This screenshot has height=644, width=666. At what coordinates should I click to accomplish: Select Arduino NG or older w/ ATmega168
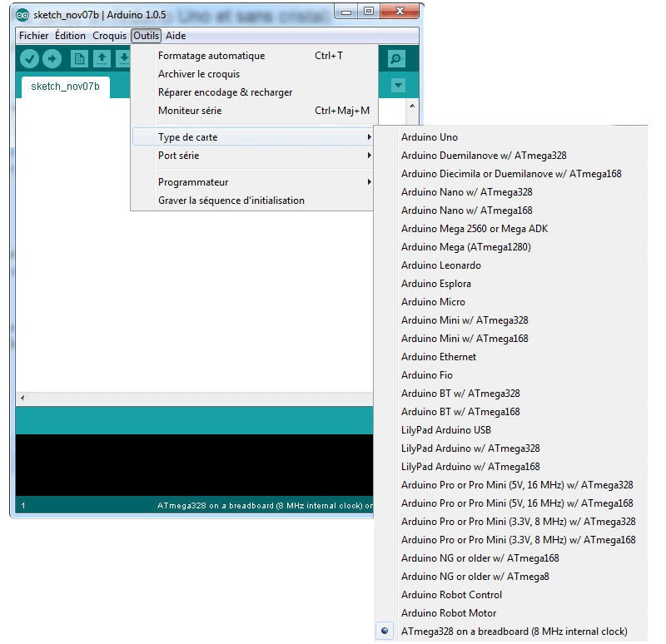(511, 557)
